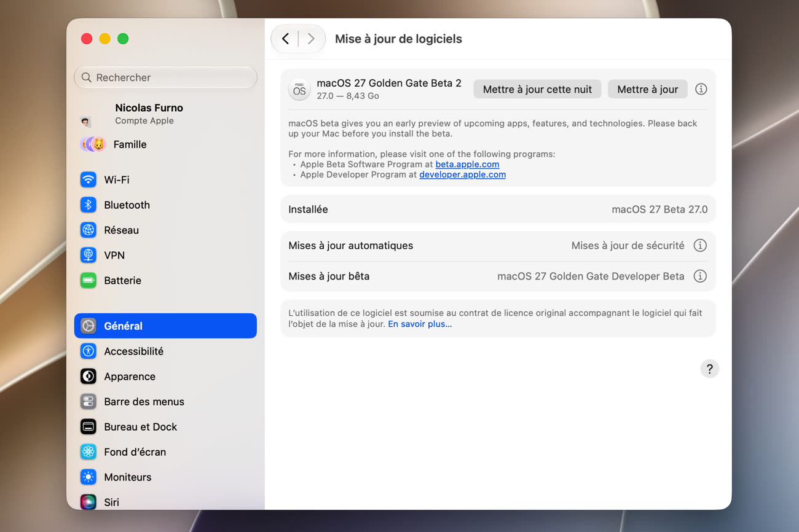Click Mettre à jour cette nuit
Viewport: 799px width, 532px height.
537,89
